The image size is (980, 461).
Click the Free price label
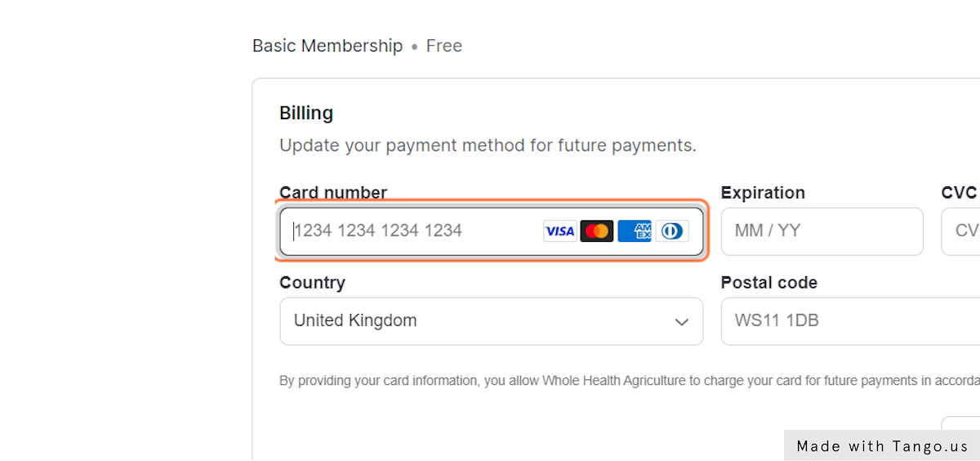click(x=444, y=46)
